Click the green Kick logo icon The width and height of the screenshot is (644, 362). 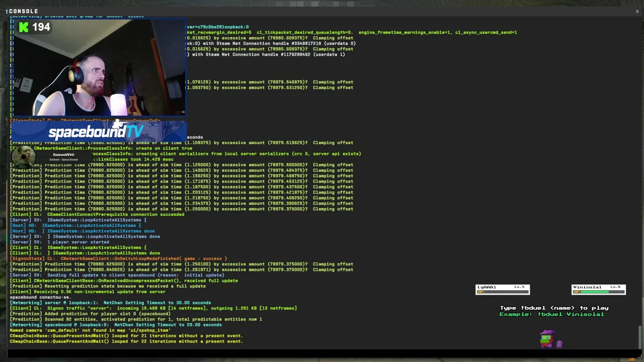[24, 27]
